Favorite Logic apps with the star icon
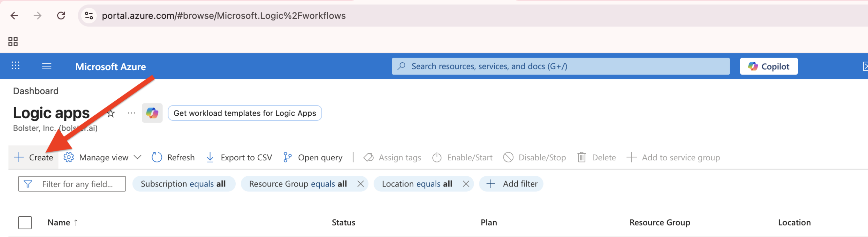868x237 pixels. 111,114
